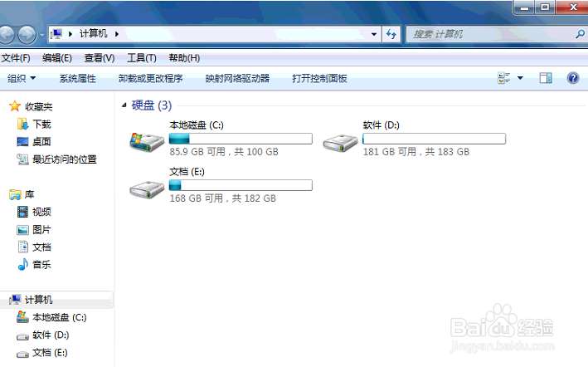Viewport: 588px width, 367px height.
Task: Click the 搜索 计算机 search field
Action: [x=491, y=34]
